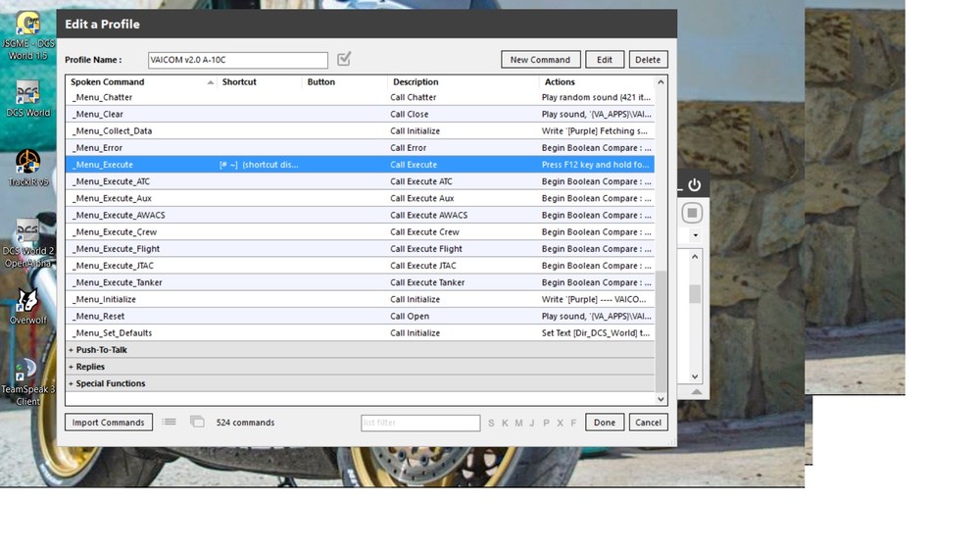Select the _Menu_Set_Defaults command row
Screen dimensions: 980x551
[x=360, y=333]
